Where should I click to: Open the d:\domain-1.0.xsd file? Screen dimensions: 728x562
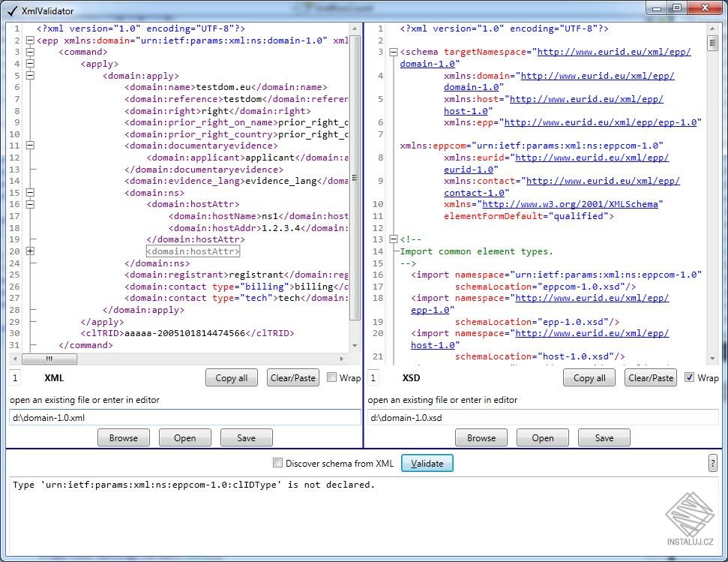[x=542, y=437]
